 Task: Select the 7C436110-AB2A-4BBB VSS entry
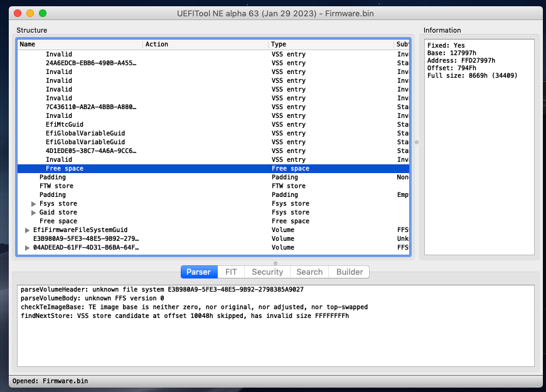[x=91, y=107]
